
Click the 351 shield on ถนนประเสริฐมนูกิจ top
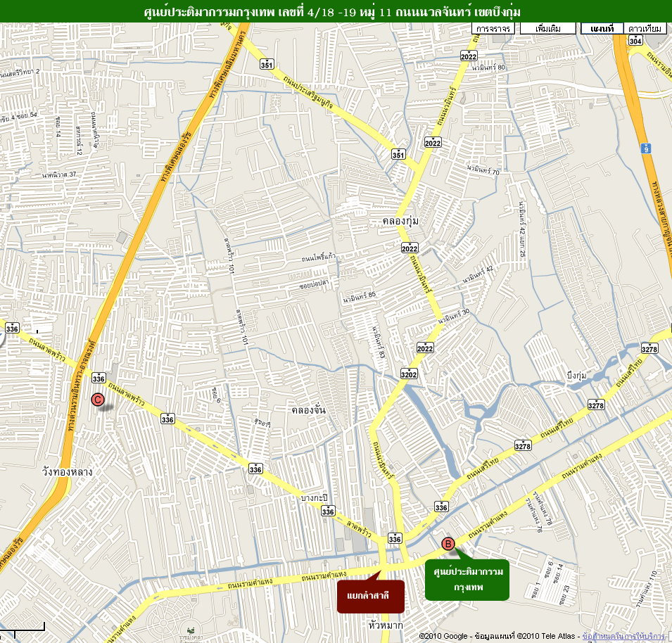click(x=267, y=65)
